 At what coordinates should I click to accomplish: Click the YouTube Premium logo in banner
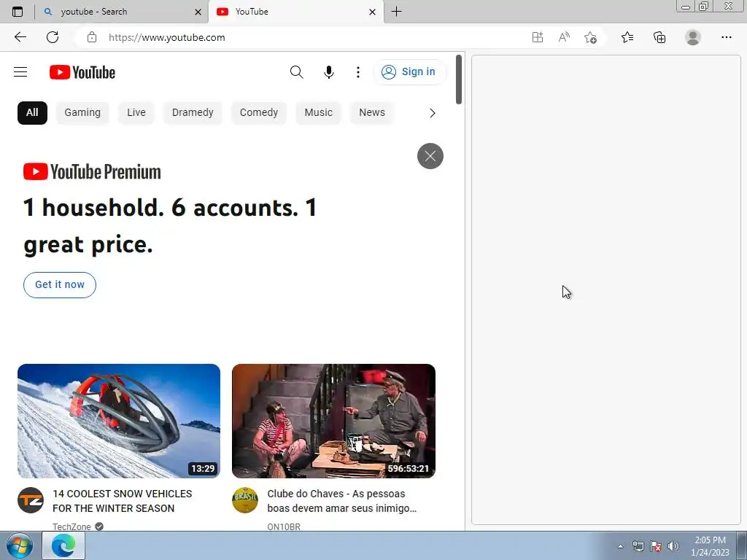pyautogui.click(x=92, y=172)
